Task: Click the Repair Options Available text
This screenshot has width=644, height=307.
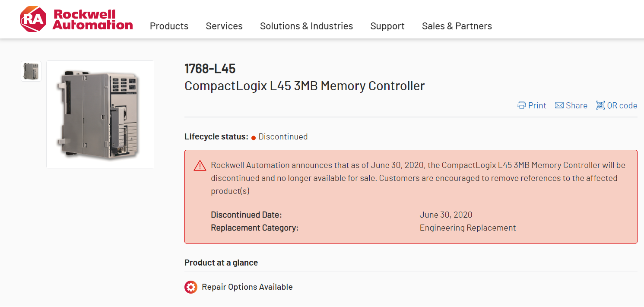Action: click(247, 287)
